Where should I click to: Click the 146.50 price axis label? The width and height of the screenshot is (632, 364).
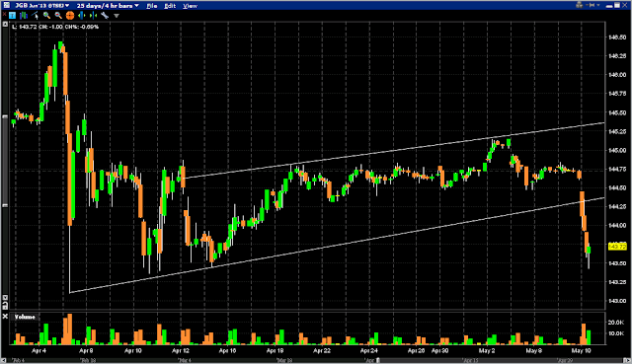tap(617, 37)
